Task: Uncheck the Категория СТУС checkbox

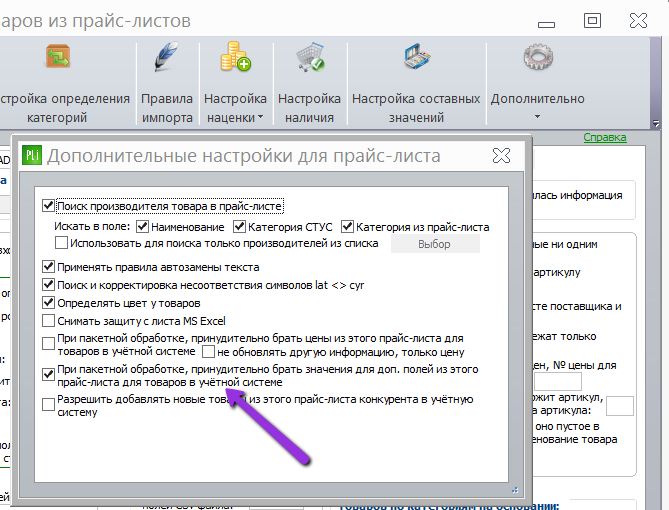Action: point(239,227)
